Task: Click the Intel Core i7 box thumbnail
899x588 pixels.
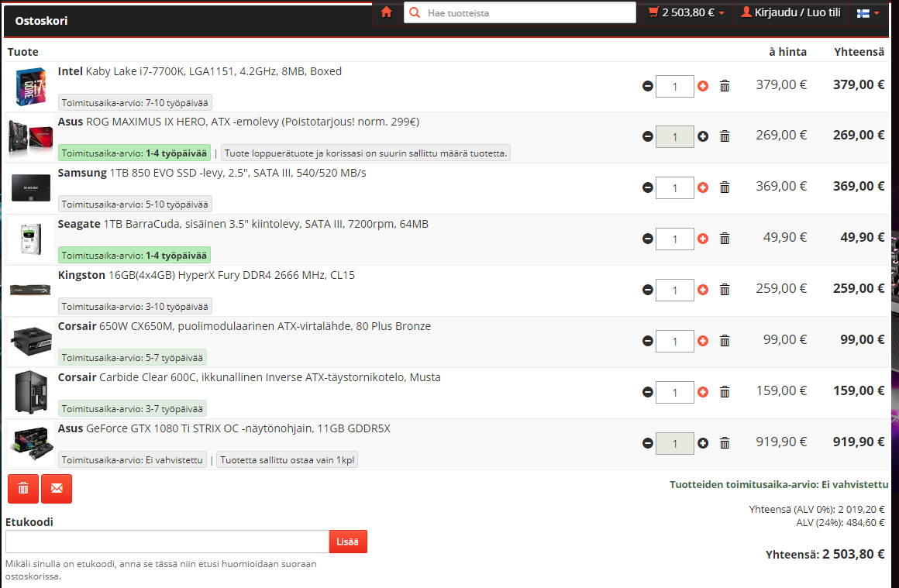Action: [31, 87]
